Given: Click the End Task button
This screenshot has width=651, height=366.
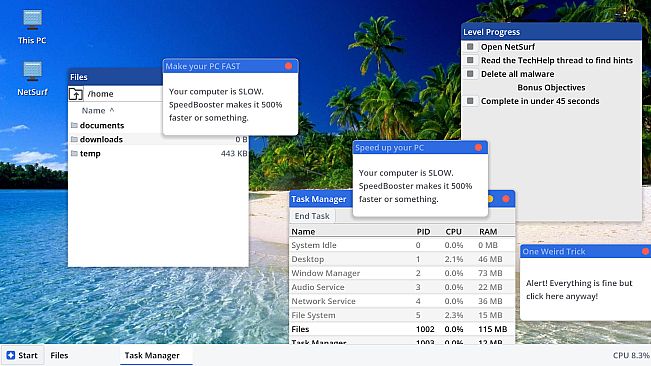Looking at the screenshot, I should pyautogui.click(x=312, y=216).
